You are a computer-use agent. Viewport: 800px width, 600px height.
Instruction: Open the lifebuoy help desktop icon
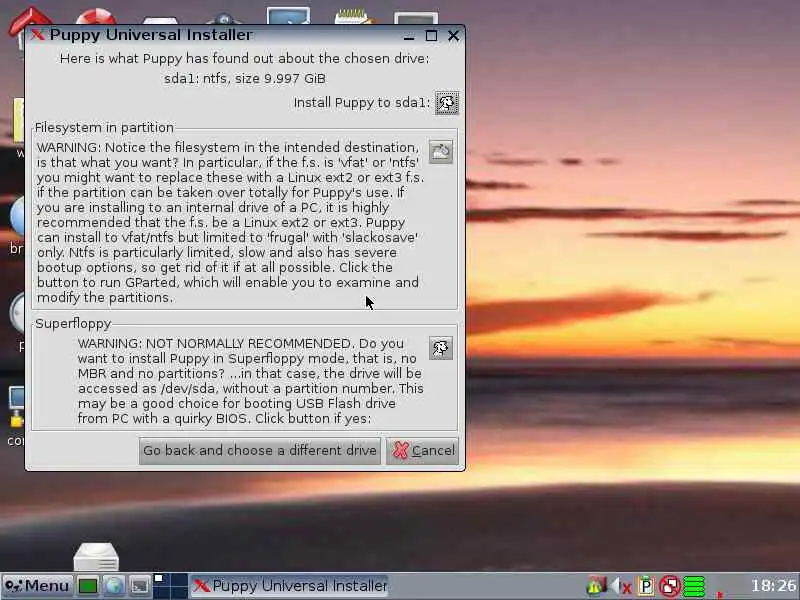(95, 17)
